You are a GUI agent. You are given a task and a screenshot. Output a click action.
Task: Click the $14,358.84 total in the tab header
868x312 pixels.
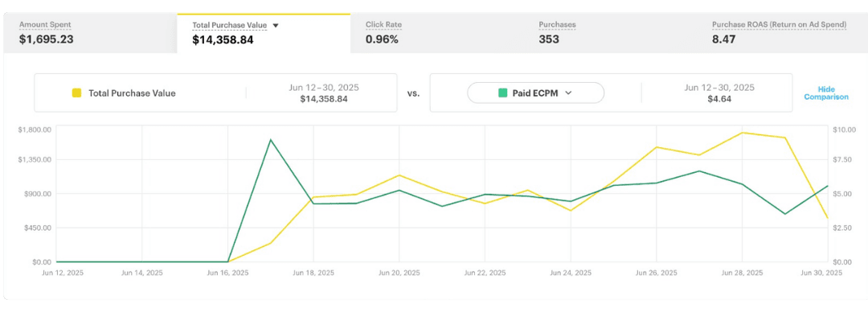click(223, 40)
